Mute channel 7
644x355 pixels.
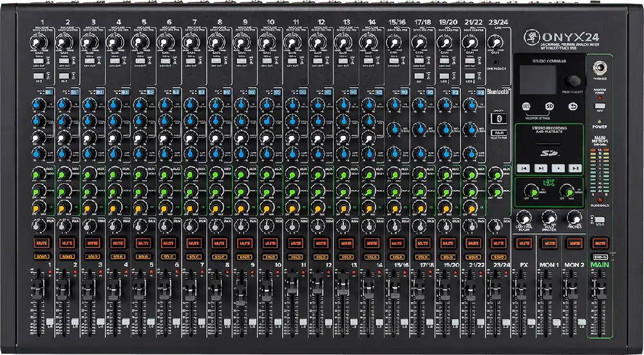pos(193,243)
